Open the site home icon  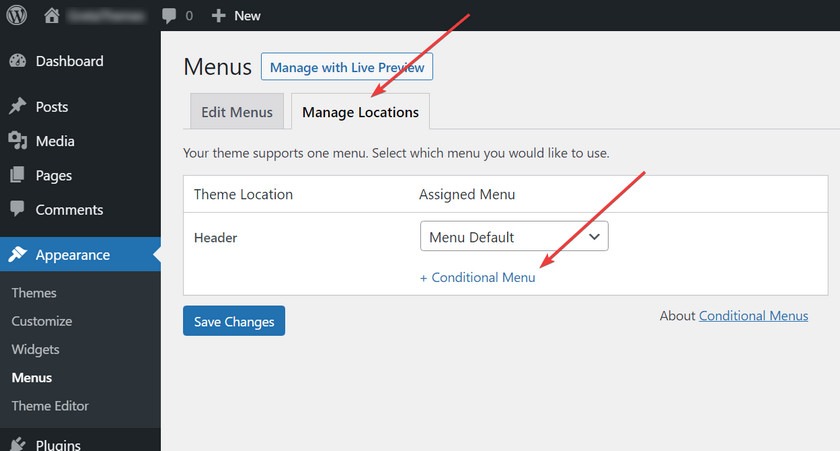(51, 16)
